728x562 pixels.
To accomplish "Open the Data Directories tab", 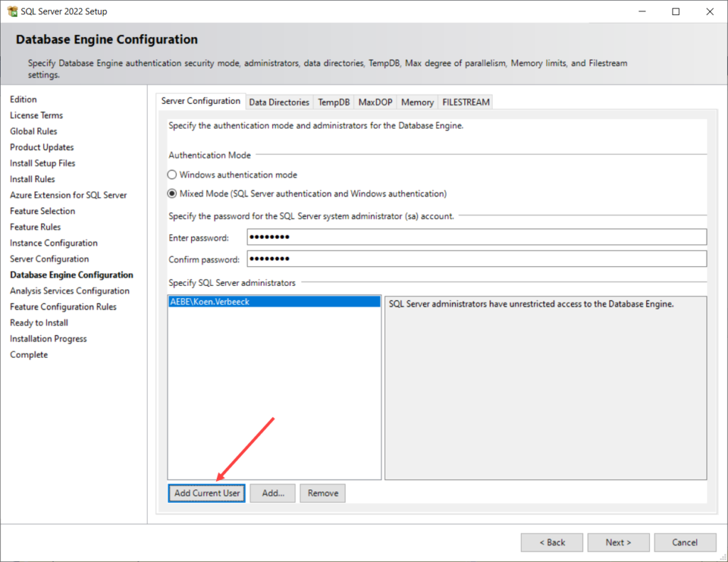I will [x=279, y=102].
